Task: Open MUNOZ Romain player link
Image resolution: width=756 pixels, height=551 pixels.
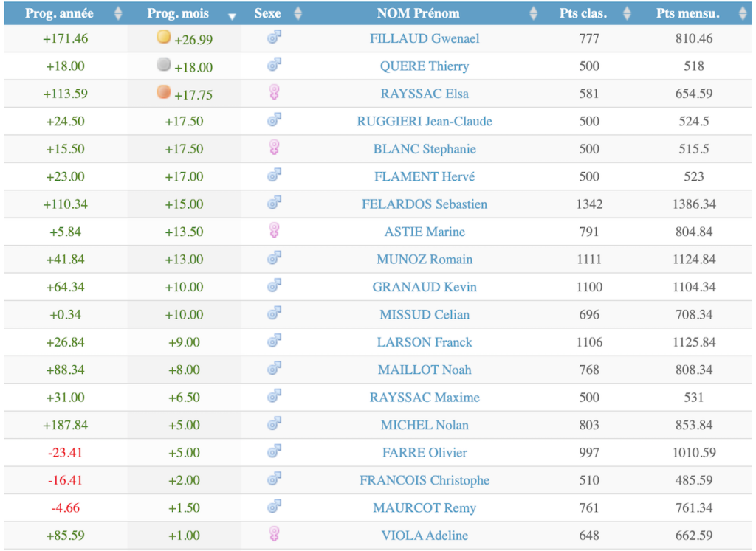Action: 425,260
